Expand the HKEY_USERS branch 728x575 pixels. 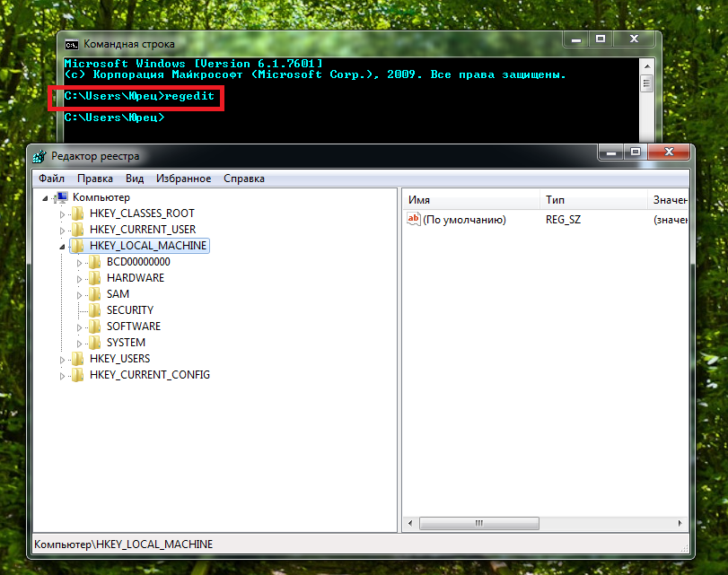[62, 359]
